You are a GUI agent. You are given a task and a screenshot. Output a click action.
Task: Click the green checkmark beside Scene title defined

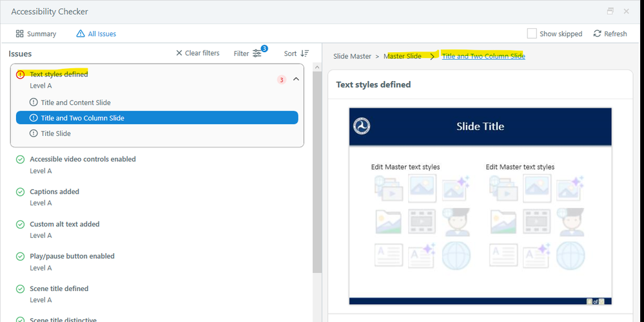(20, 289)
